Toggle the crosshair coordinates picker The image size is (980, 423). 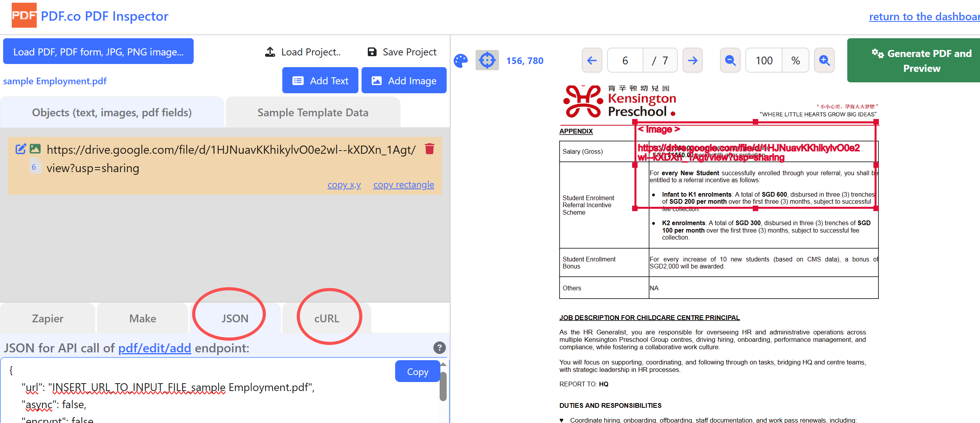(487, 60)
